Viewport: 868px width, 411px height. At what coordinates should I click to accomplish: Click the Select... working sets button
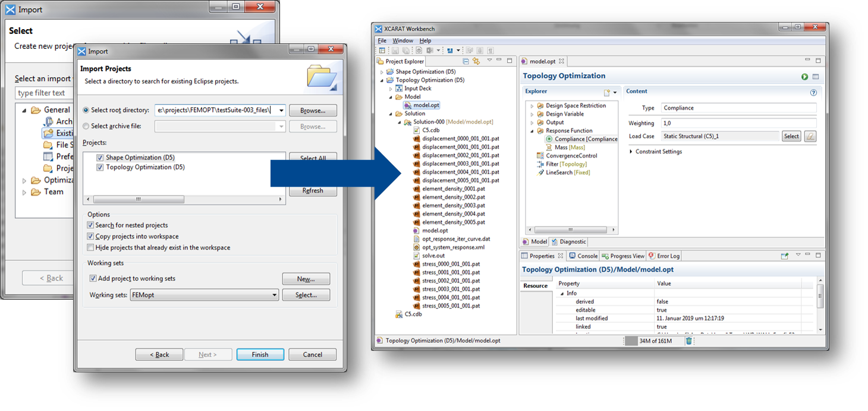pyautogui.click(x=306, y=295)
